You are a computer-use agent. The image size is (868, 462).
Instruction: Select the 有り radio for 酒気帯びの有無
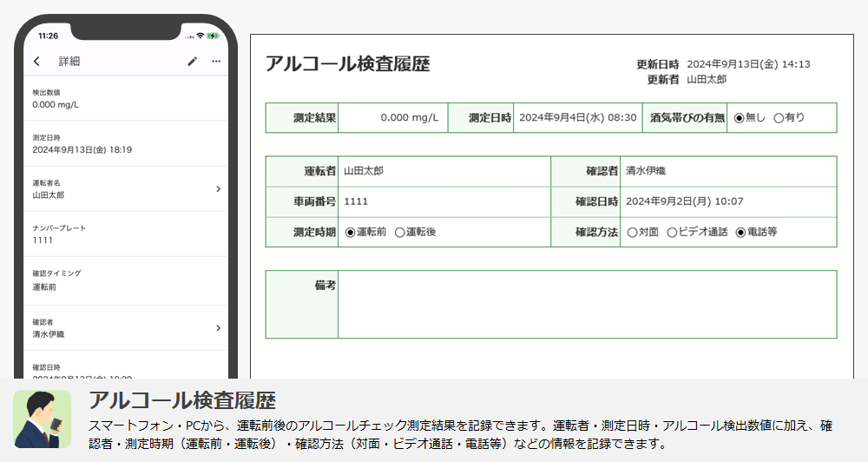[779, 118]
